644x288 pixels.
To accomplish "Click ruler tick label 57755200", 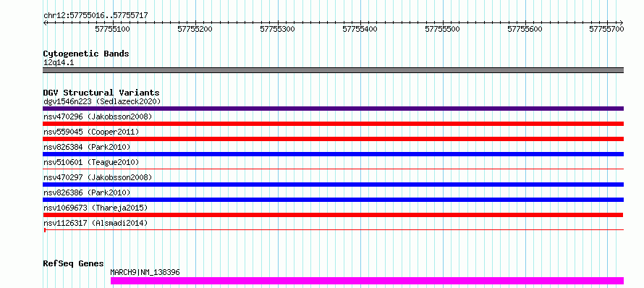I will (x=195, y=29).
